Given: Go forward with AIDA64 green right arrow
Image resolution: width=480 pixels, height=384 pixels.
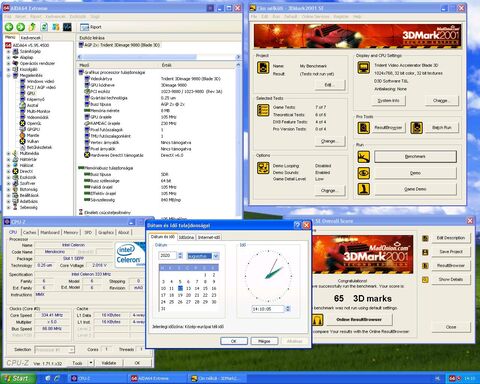Looking at the screenshot, I should [21, 27].
